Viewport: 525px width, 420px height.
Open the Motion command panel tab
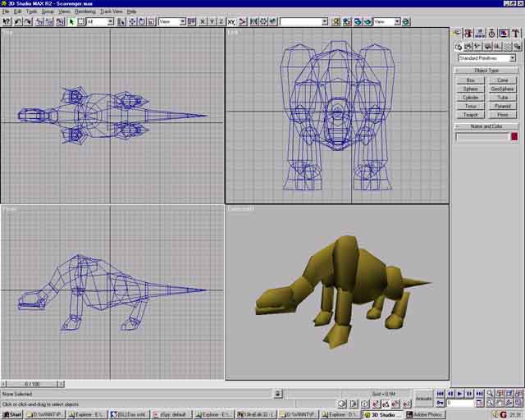click(x=492, y=34)
